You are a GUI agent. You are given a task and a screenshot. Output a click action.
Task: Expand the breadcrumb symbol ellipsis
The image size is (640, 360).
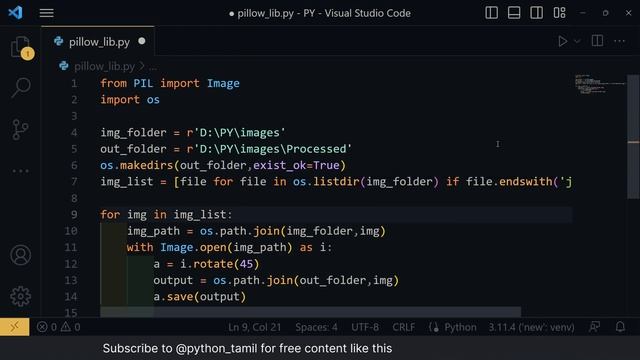pos(153,67)
